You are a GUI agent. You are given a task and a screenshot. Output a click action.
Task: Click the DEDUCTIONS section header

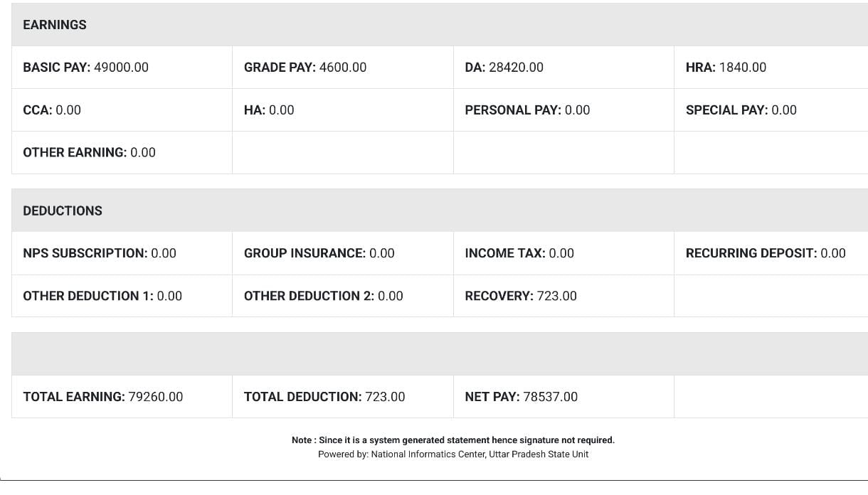(x=63, y=211)
